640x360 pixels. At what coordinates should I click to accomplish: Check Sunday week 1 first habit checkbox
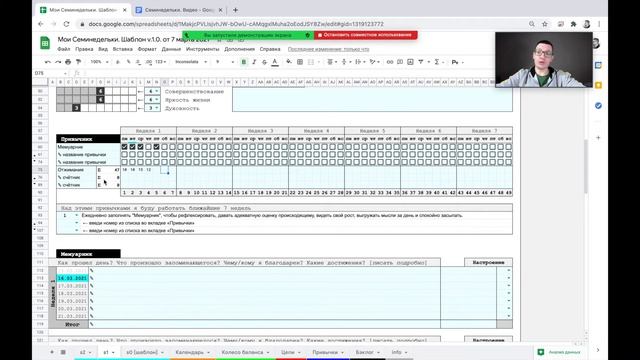[x=172, y=147]
